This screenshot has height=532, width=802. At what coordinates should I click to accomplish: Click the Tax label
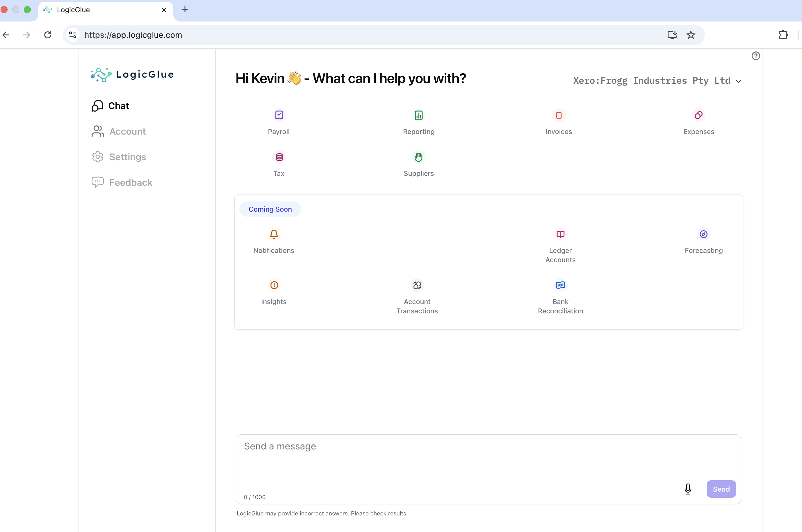point(279,173)
